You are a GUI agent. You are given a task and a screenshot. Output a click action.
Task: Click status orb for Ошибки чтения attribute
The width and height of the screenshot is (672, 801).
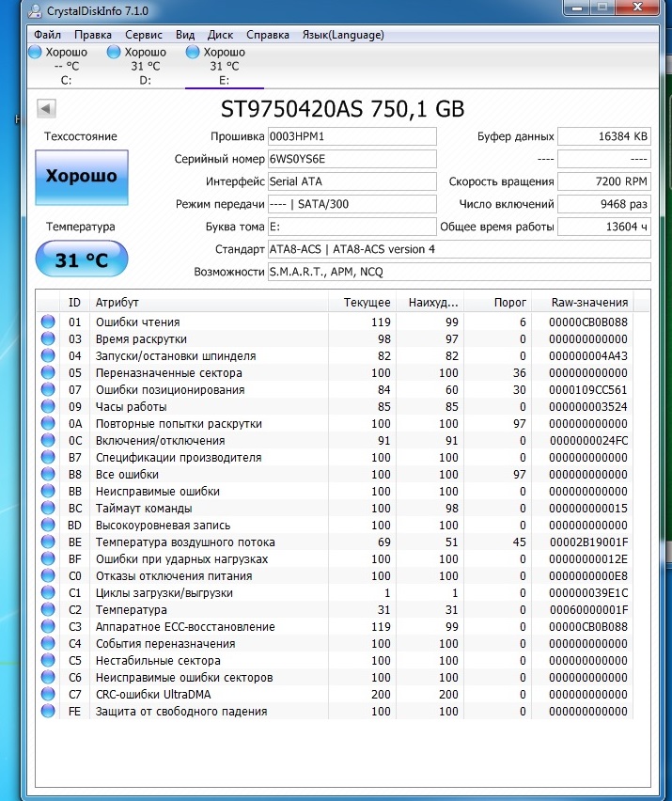pos(48,322)
